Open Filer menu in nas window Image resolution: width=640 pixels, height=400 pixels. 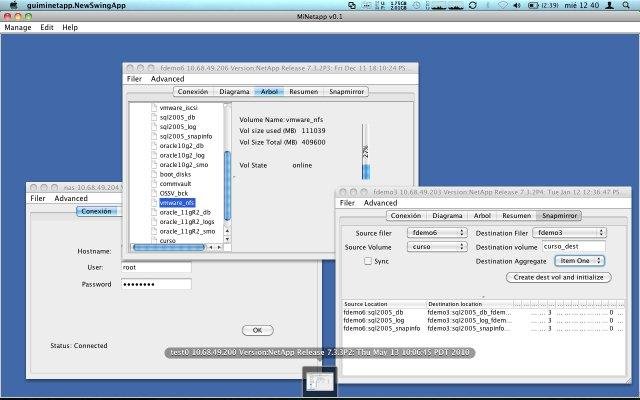pyautogui.click(x=38, y=198)
